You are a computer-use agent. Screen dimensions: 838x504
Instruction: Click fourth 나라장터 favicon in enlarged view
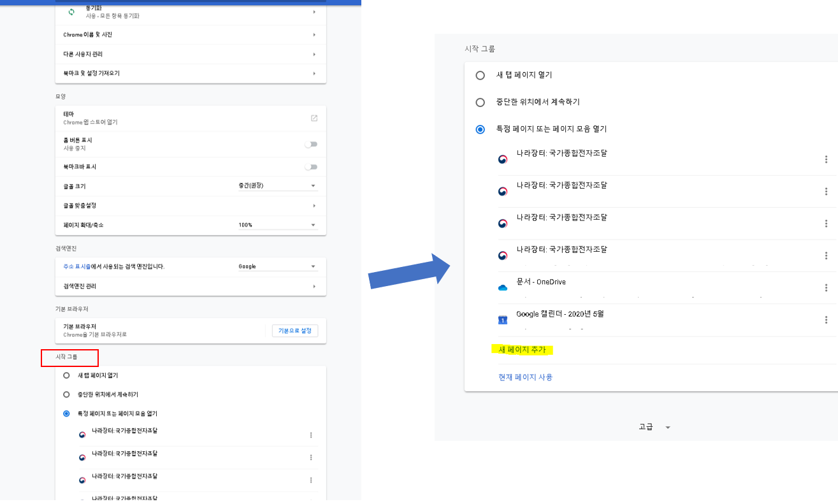click(503, 256)
